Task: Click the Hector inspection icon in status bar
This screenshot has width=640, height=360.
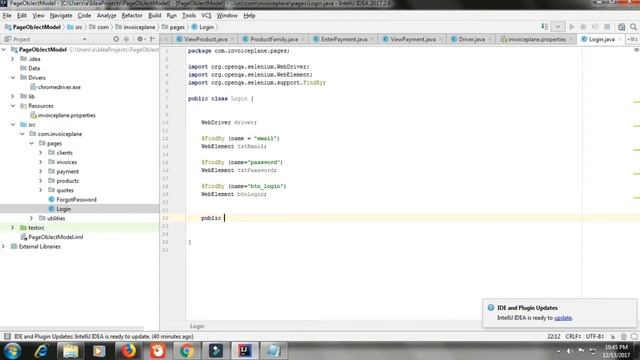Action: (624, 336)
